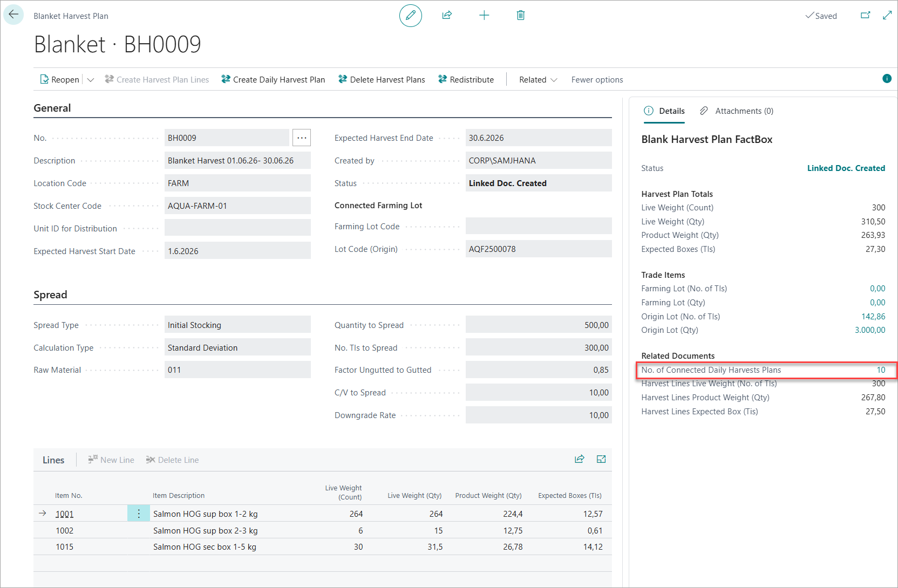The height and width of the screenshot is (588, 898).
Task: Click the edit pencil icon
Action: [411, 15]
